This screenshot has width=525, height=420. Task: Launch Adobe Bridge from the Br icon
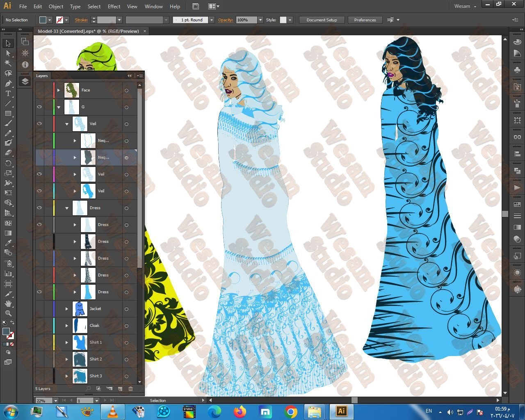click(x=196, y=7)
